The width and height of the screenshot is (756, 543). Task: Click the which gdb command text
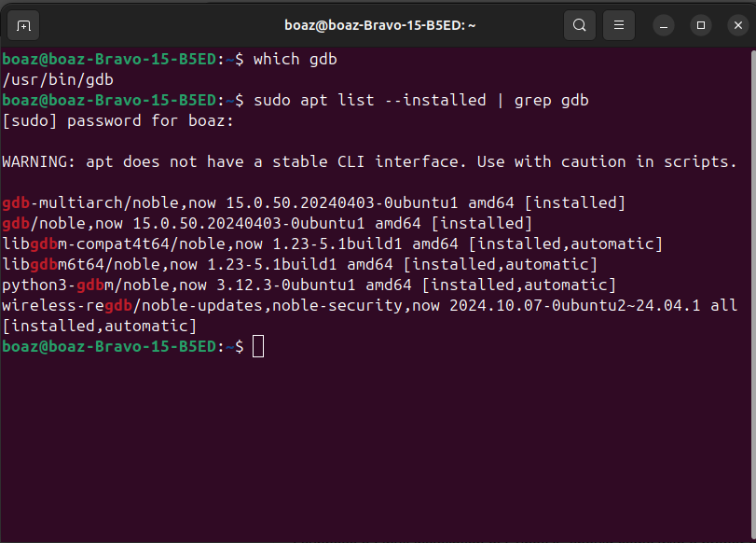click(x=291, y=59)
